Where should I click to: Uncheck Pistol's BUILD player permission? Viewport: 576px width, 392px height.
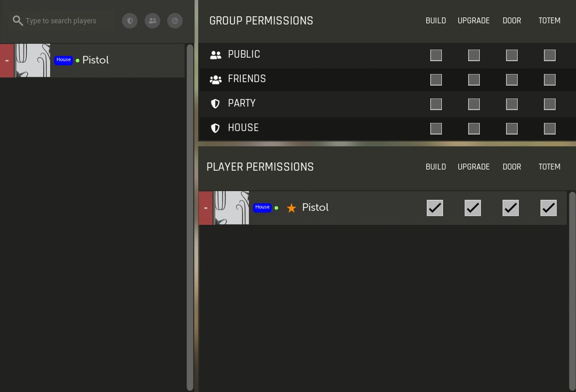click(x=435, y=208)
